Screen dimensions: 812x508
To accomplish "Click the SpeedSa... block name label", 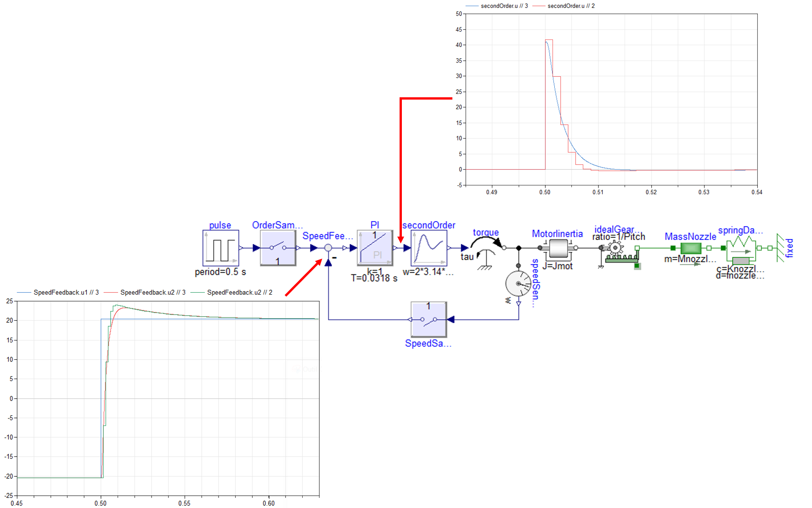I will (x=428, y=343).
